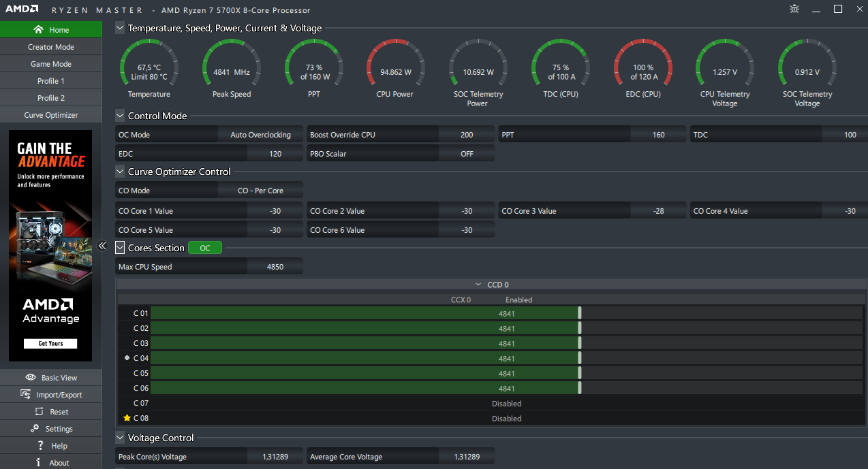This screenshot has height=469, width=868.
Task: Switch to Creator Mode tab
Action: tap(50, 47)
